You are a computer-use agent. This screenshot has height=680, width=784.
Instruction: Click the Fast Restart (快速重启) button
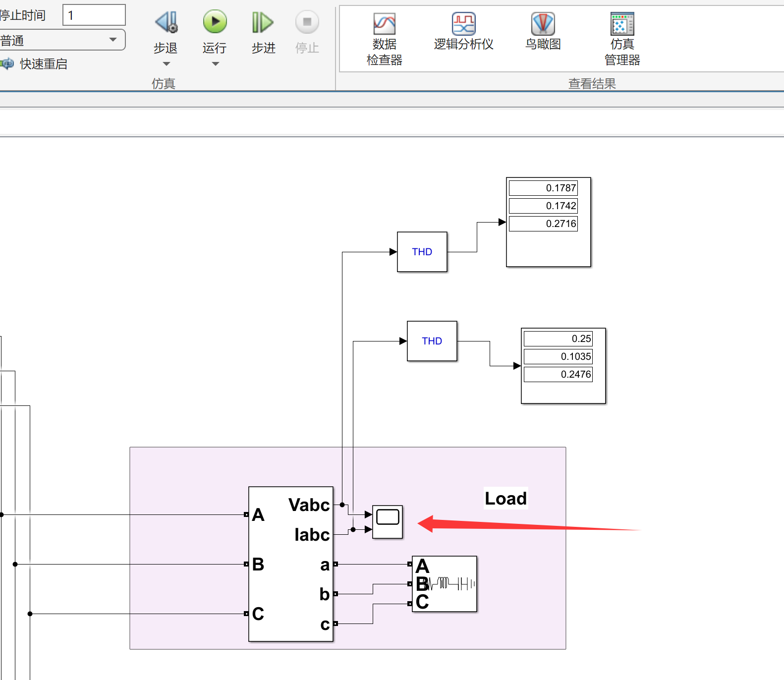tap(35, 64)
